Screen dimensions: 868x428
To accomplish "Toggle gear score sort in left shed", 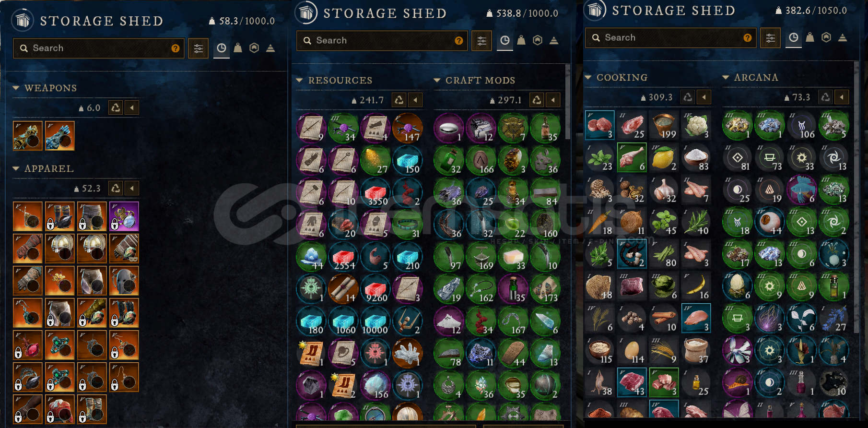I will [x=254, y=48].
